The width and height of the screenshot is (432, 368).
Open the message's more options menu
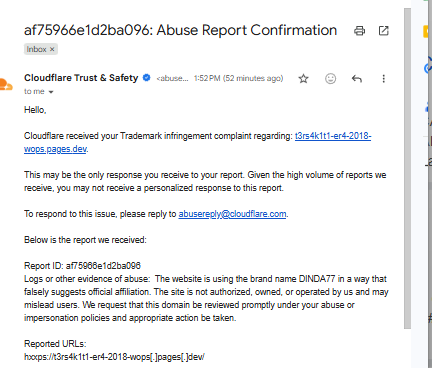(x=384, y=79)
